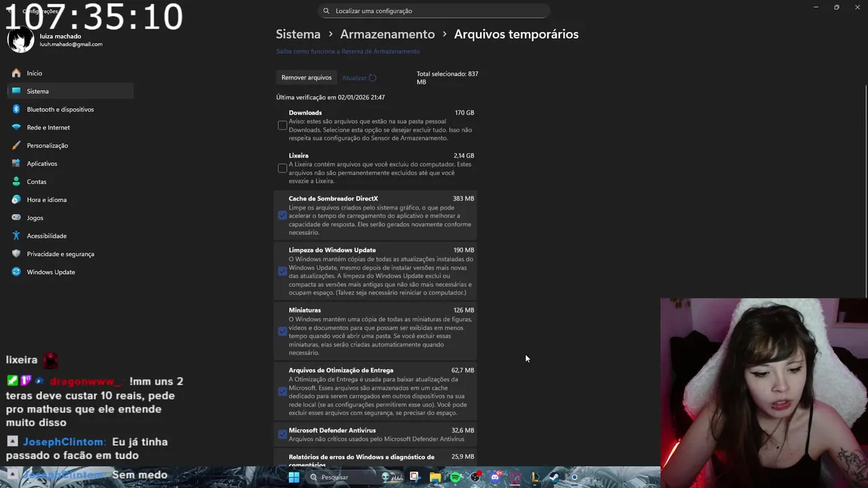Click the luiza machado profile avatar
The width and height of the screenshot is (868, 488).
click(x=20, y=40)
